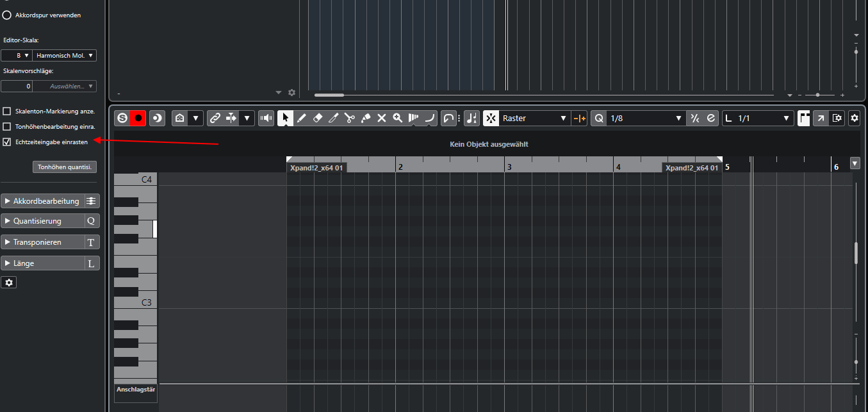The image size is (868, 412).
Task: Uncheck Echtzeiteingabe einrasten checkbox
Action: tap(7, 142)
